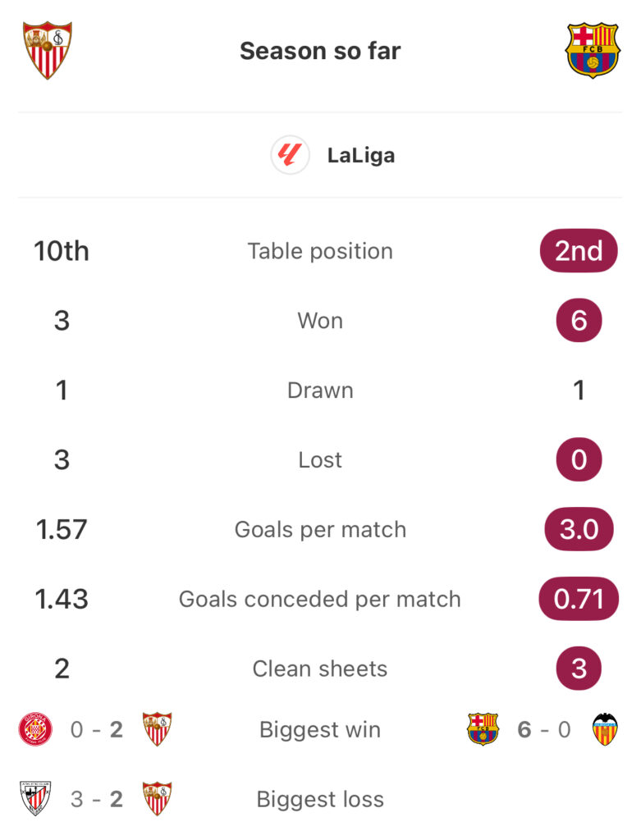641x840 pixels.
Task: Tap Sevilla crest in Biggest loss row
Action: click(157, 799)
